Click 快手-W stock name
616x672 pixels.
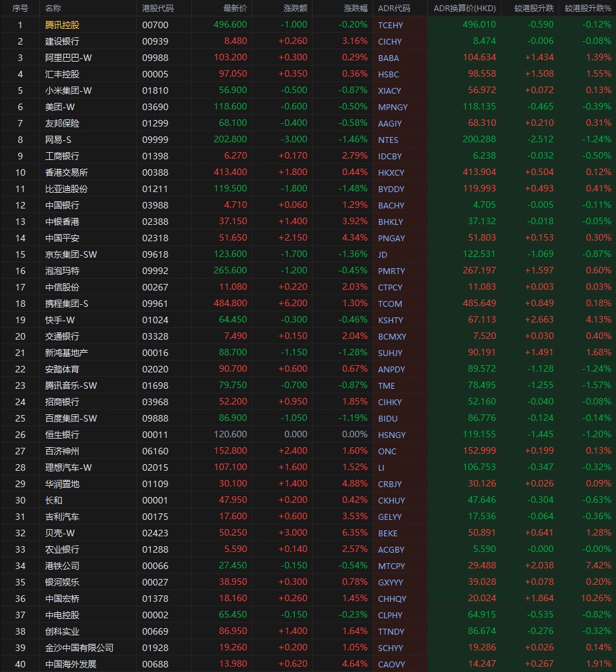(x=60, y=320)
